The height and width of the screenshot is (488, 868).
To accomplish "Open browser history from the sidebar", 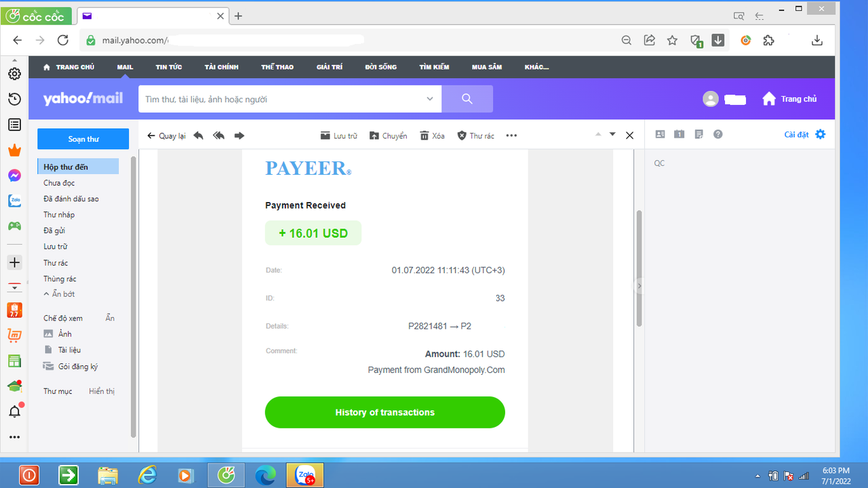I will click(x=14, y=100).
